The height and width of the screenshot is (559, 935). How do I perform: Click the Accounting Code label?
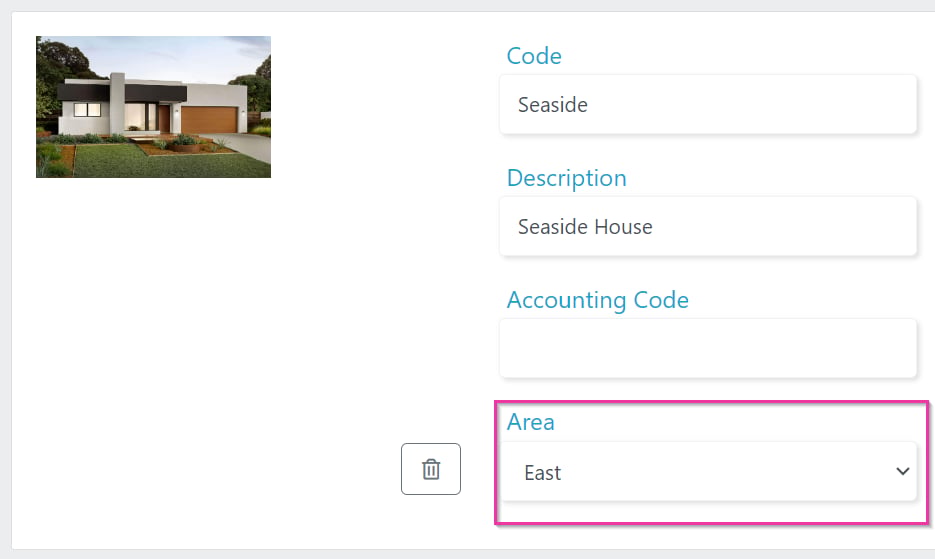597,299
